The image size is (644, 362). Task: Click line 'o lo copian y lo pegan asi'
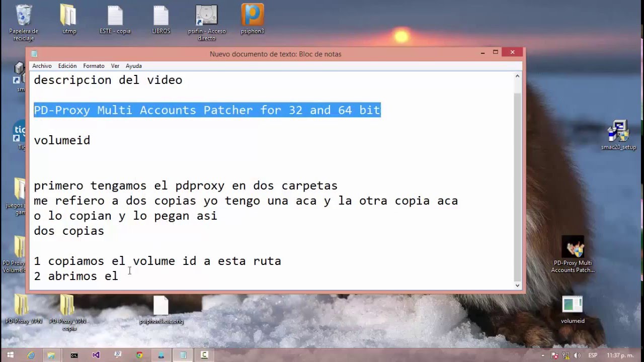pyautogui.click(x=125, y=216)
